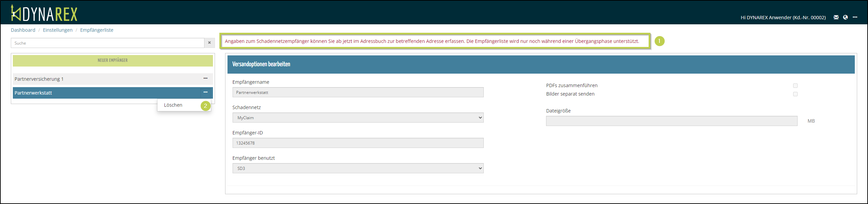Open the Empfänger benutzt dropdown
This screenshot has width=868, height=204.
point(357,168)
